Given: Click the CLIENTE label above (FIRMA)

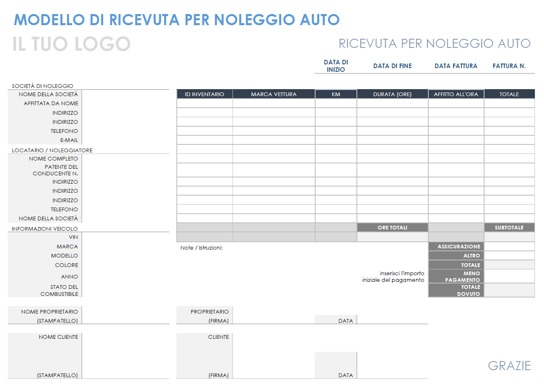Looking at the screenshot, I should [x=219, y=337].
